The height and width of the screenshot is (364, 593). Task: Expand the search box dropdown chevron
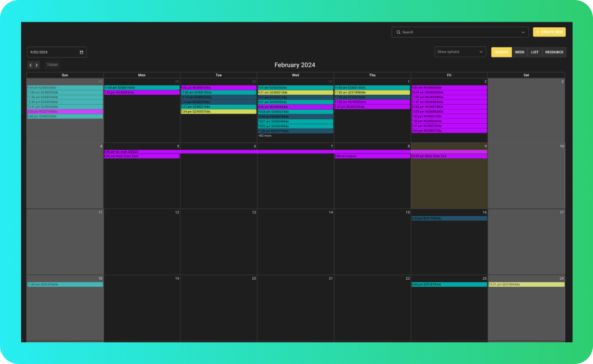pos(523,32)
